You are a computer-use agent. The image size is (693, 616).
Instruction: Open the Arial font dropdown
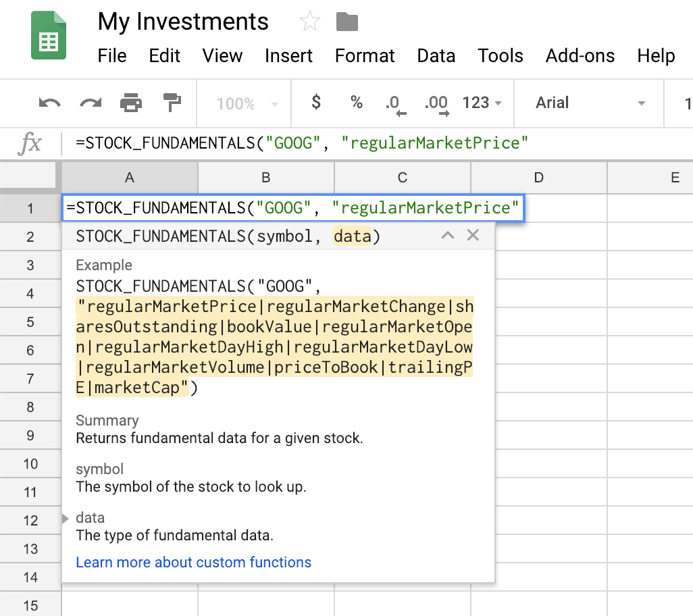[590, 103]
